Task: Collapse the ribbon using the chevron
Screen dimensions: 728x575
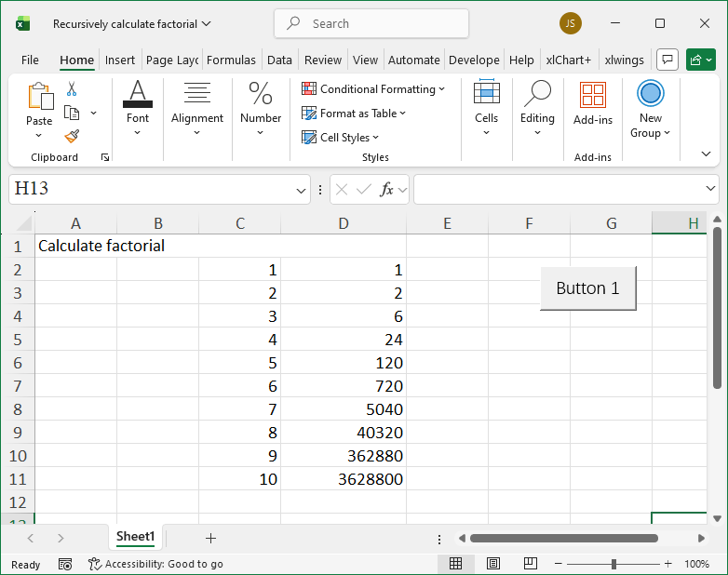Action: click(x=705, y=154)
